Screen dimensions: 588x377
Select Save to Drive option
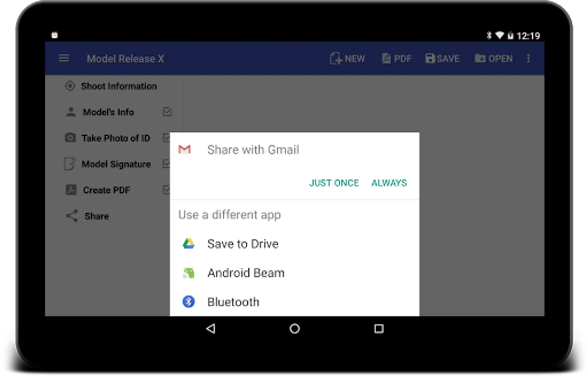point(295,244)
